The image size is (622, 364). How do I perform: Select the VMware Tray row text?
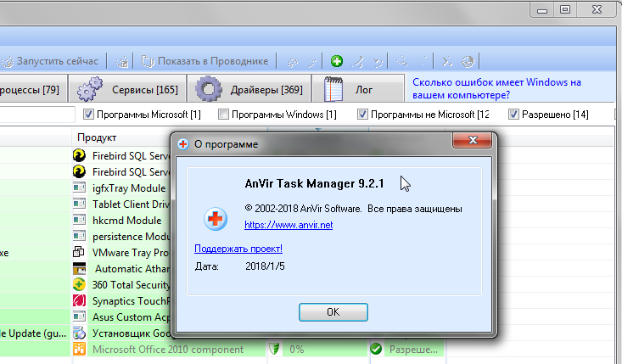tap(132, 253)
